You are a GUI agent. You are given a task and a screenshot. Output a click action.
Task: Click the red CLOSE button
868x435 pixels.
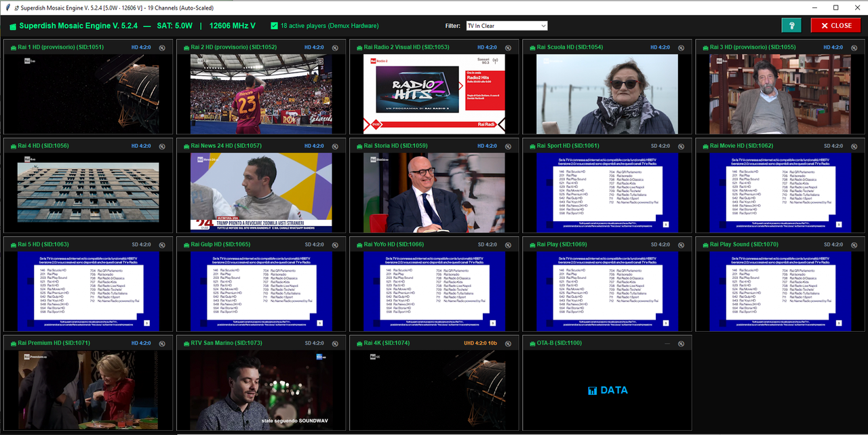coord(835,25)
